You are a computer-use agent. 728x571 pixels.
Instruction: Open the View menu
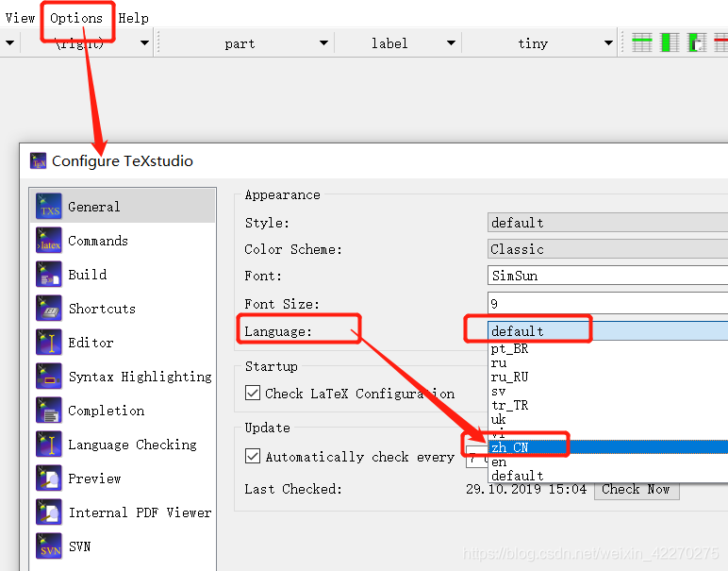pos(20,18)
